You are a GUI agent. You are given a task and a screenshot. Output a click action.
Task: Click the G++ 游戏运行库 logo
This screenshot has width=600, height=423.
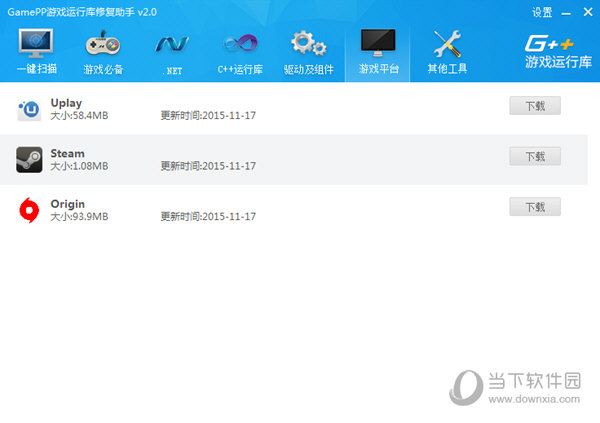coord(558,52)
